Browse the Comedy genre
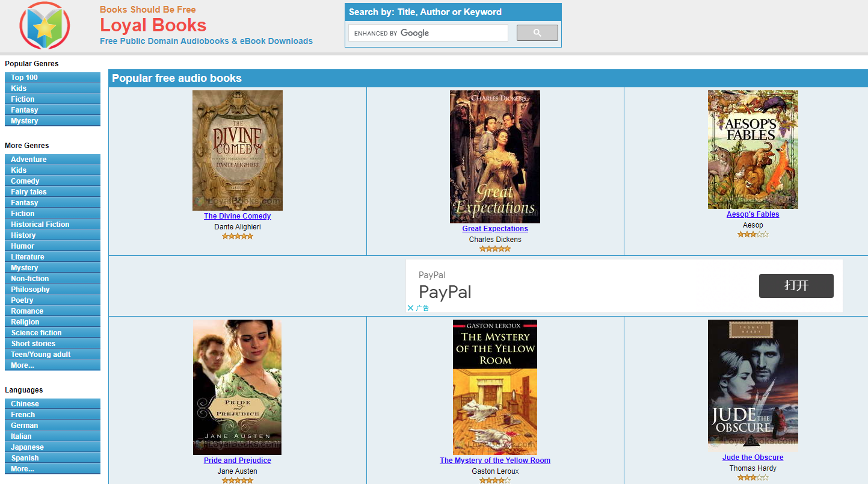The width and height of the screenshot is (868, 484). point(52,181)
